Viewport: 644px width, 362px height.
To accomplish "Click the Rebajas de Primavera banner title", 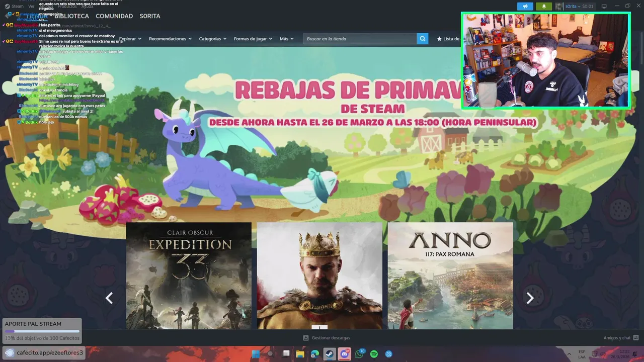I will [x=348, y=90].
